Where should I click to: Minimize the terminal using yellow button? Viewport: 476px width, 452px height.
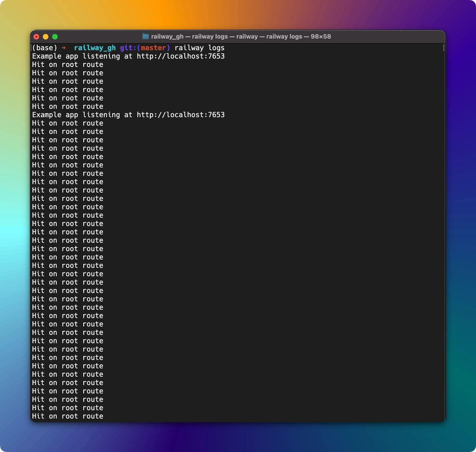(46, 36)
